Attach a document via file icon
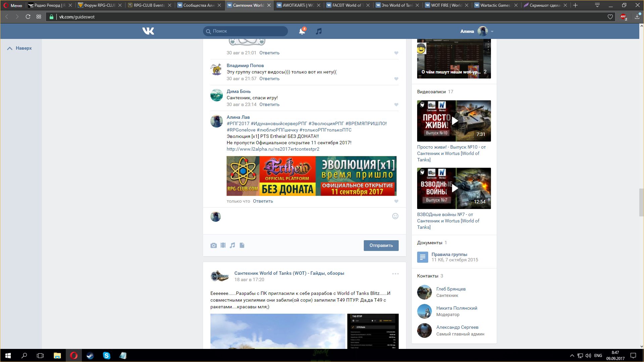644x362 pixels. point(242,245)
